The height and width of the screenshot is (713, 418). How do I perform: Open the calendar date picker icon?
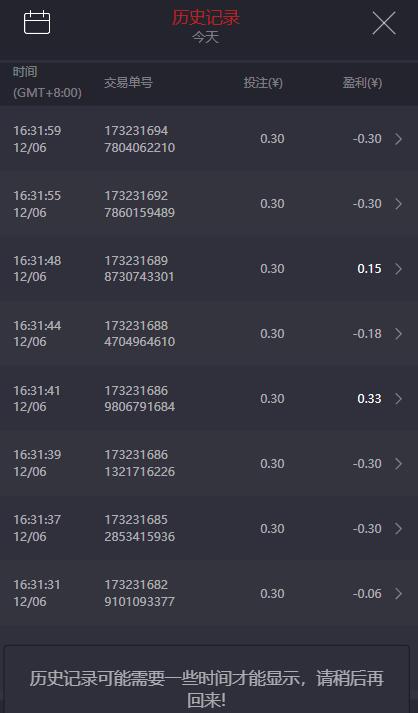tap(37, 22)
